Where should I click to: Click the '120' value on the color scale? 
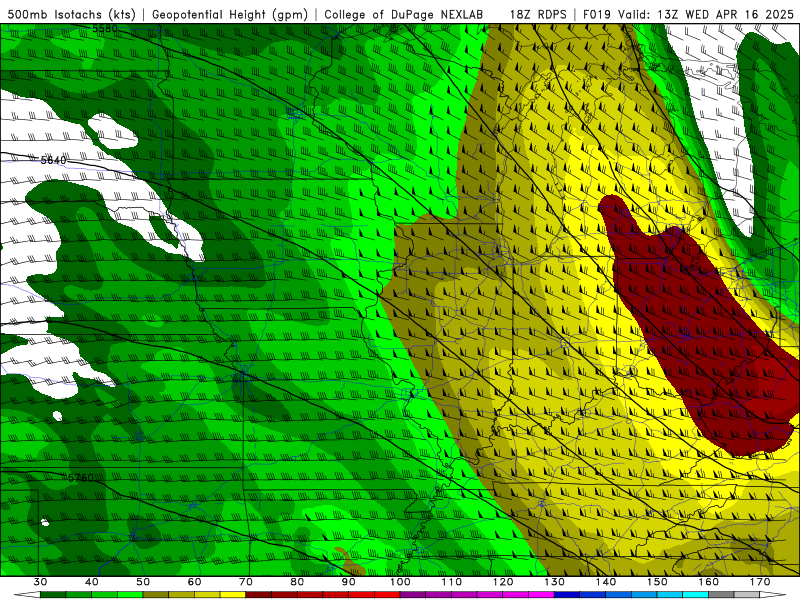tap(503, 582)
